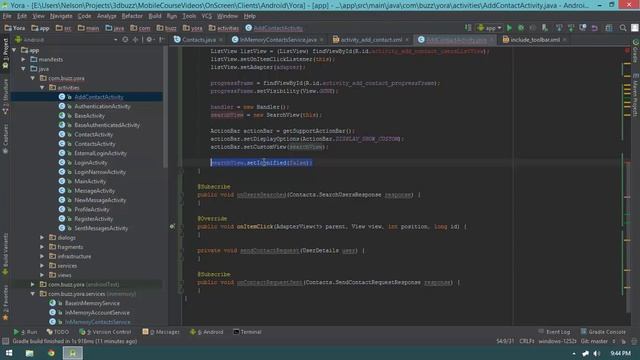Toggle fold marker beside sendContactRequest method
This screenshot has height=360, width=640.
click(181, 251)
